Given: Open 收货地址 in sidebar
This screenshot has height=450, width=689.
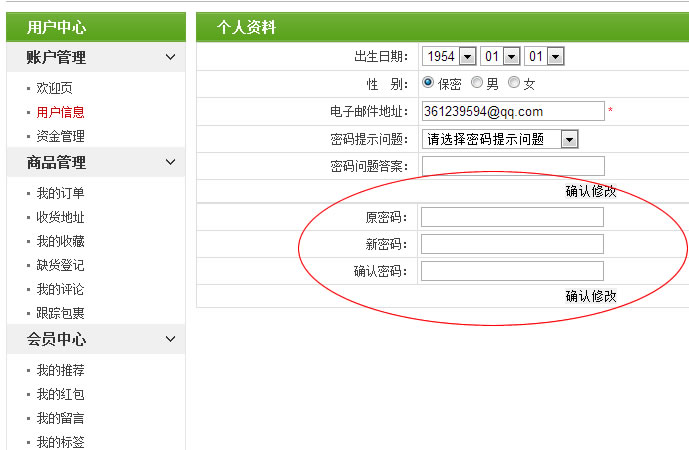Looking at the screenshot, I should 61,217.
